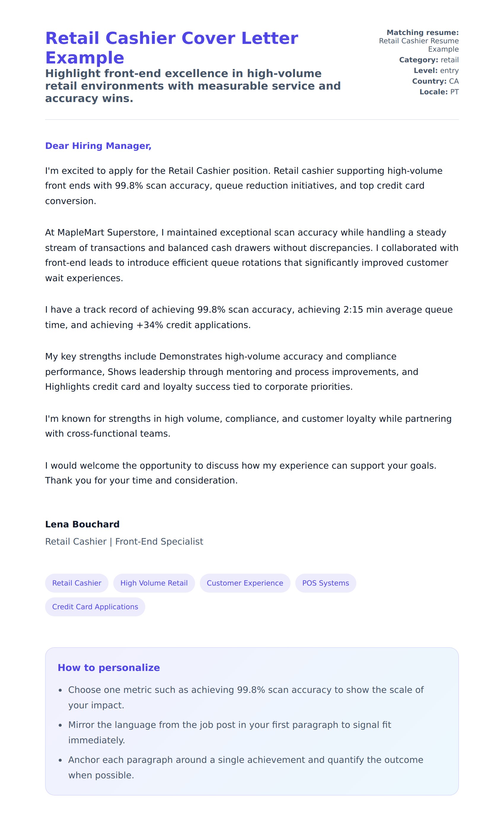Screen dimensions: 504x824
Task: Click the MapleMart Superstore paragraph
Action: tap(251, 255)
